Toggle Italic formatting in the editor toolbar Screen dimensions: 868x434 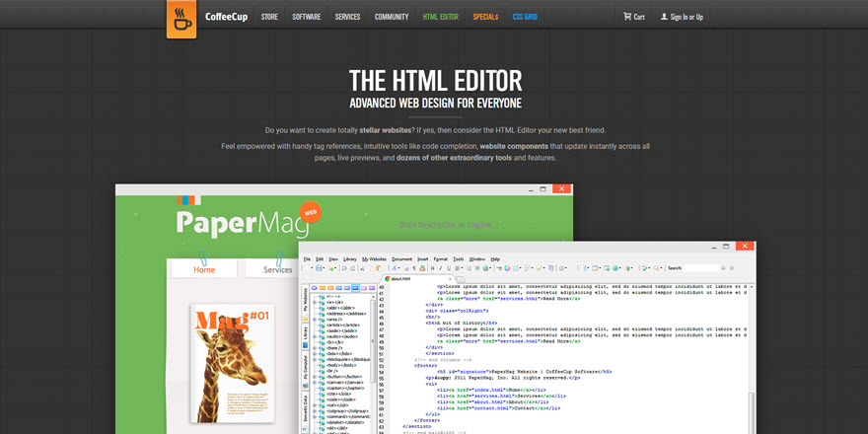441,268
